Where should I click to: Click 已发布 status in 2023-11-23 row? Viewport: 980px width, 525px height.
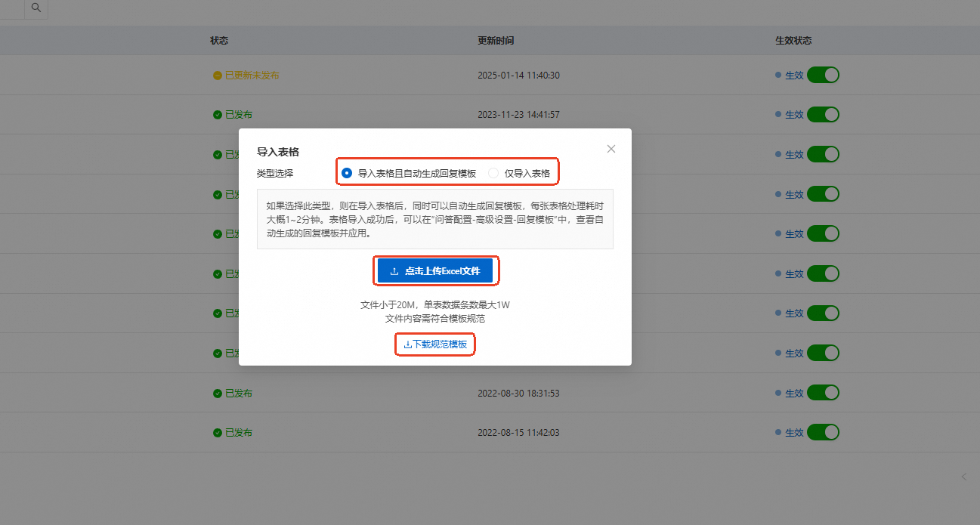[233, 115]
